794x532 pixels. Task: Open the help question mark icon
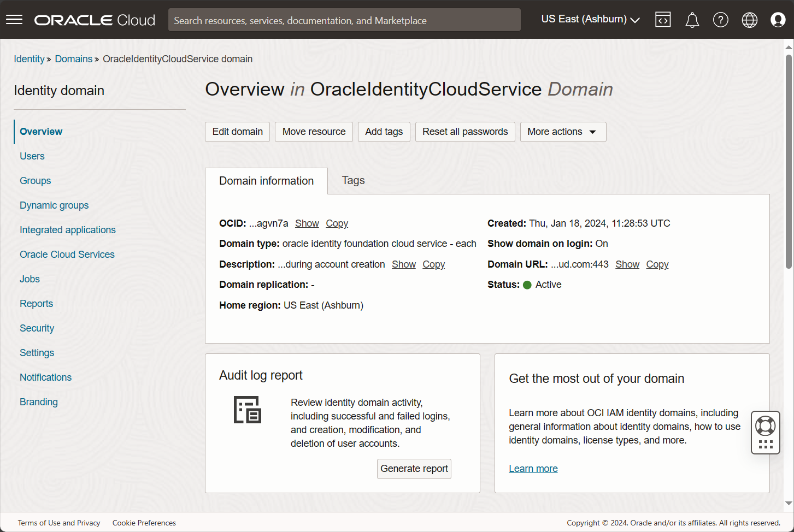click(x=720, y=19)
